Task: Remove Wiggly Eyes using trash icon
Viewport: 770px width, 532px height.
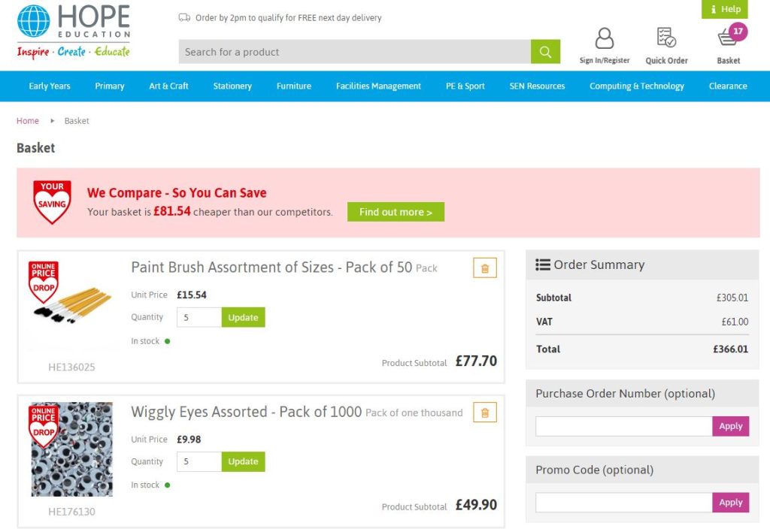Action: point(485,413)
